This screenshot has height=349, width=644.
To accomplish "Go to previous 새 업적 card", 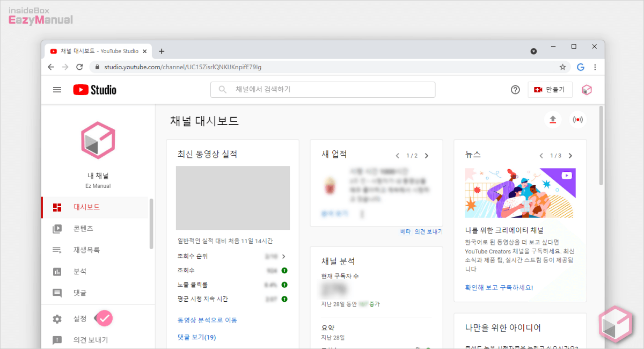I will pyautogui.click(x=398, y=156).
